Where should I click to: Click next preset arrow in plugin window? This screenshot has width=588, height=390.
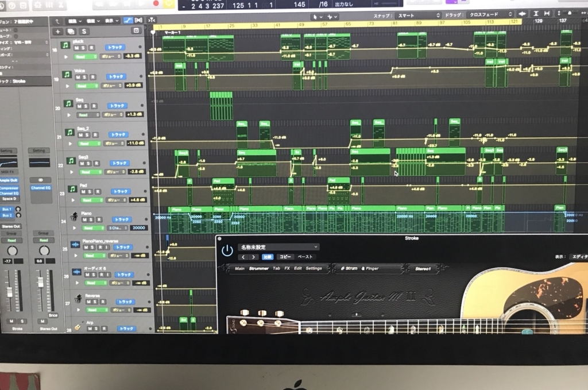[253, 257]
